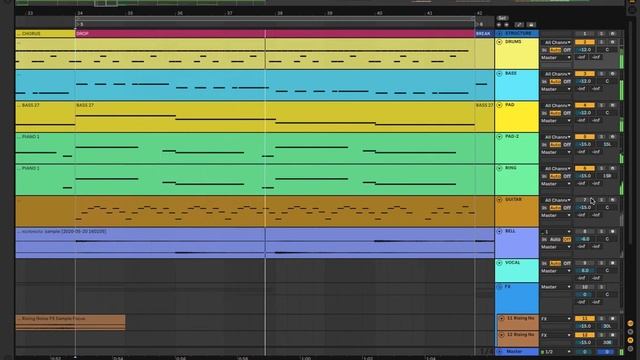Image resolution: width=640 pixels, height=360 pixels.
Task: Select DRUMS volume field -12.0
Action: click(x=584, y=50)
